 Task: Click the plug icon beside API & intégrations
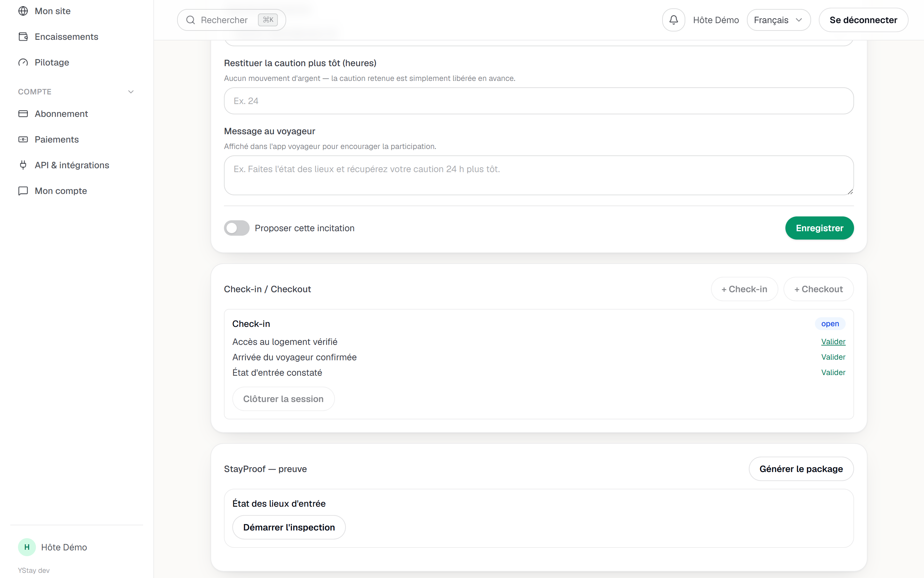pyautogui.click(x=23, y=165)
